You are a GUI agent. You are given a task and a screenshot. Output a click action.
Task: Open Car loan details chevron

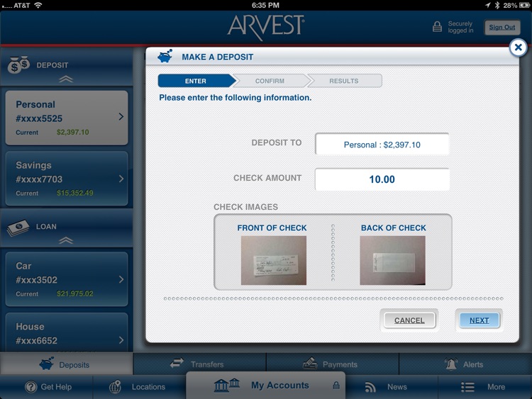pos(121,279)
